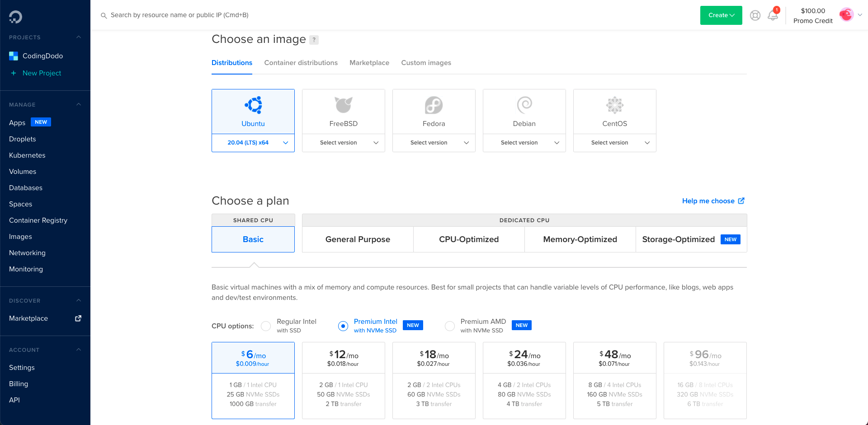Screen dimensions: 868x425
Task: Open the Create menu
Action: pos(721,15)
